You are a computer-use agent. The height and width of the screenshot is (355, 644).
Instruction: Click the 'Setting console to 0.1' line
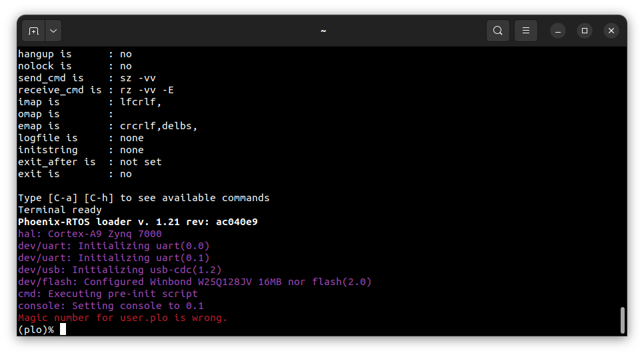point(111,306)
